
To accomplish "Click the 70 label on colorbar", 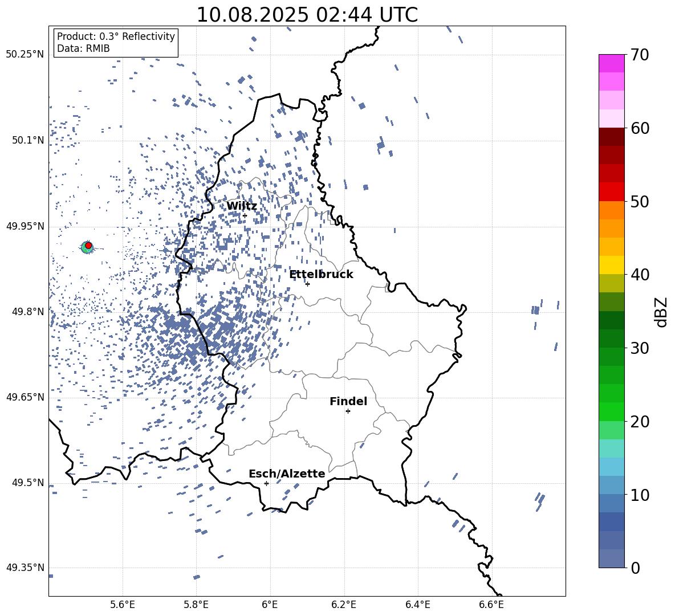I will (x=640, y=55).
